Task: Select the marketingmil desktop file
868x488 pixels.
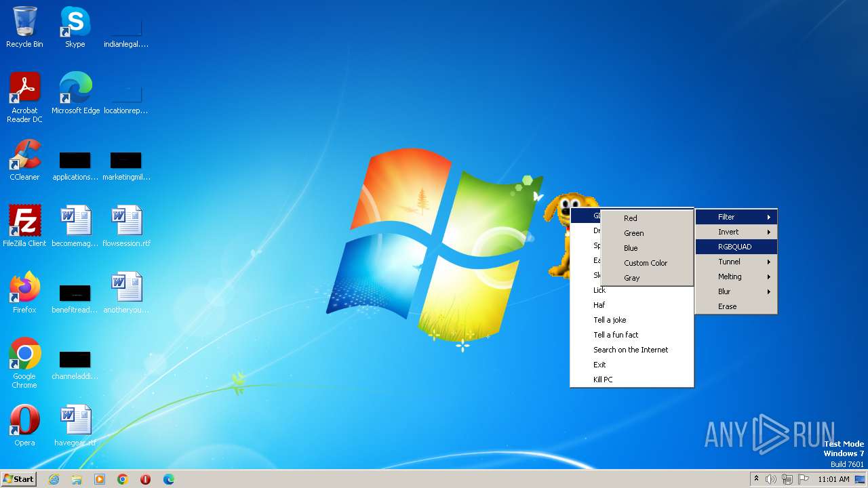Action: point(126,165)
